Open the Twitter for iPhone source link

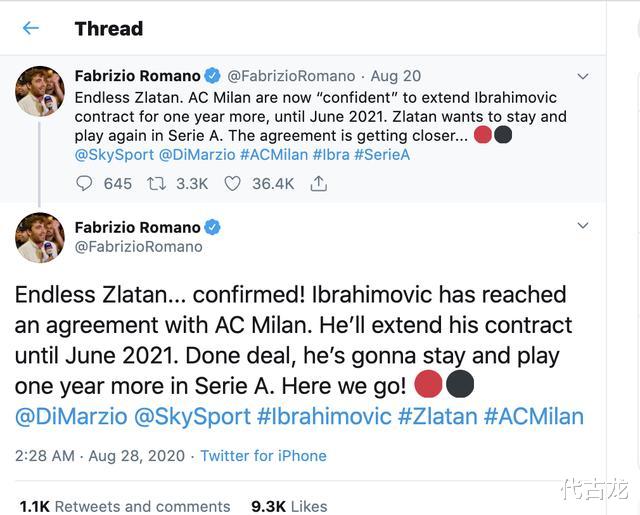(x=263, y=455)
